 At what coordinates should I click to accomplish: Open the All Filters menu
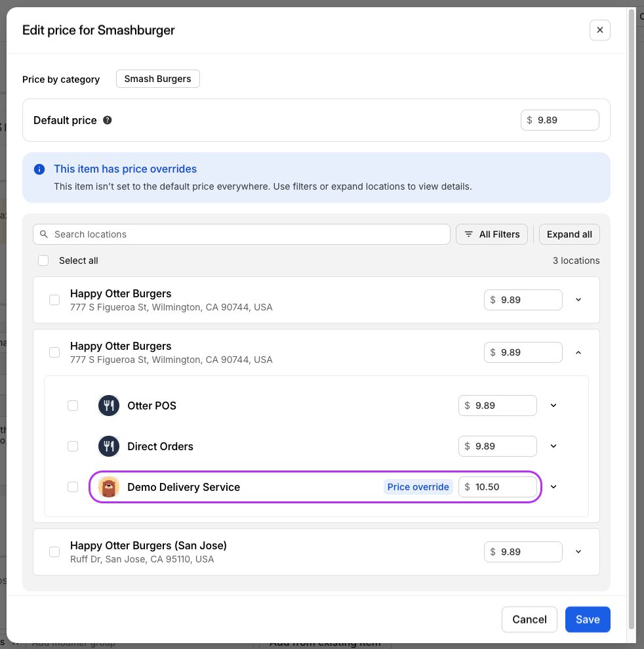coord(492,234)
